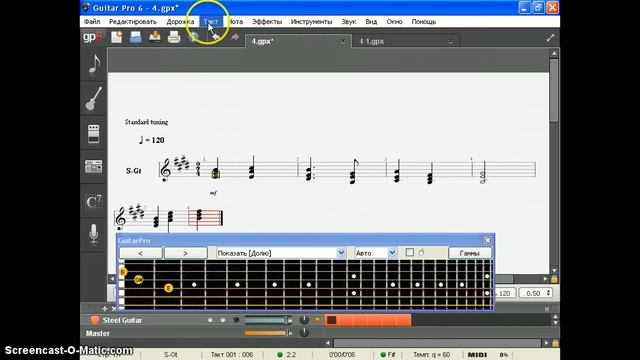Open the guitar instrument panel
The image size is (640, 360).
94,98
